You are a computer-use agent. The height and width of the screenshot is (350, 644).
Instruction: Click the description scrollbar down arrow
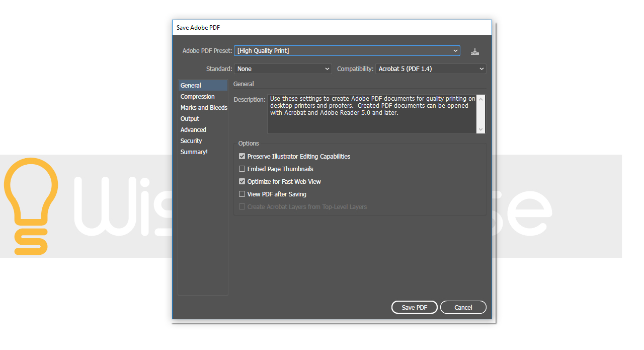pos(481,129)
